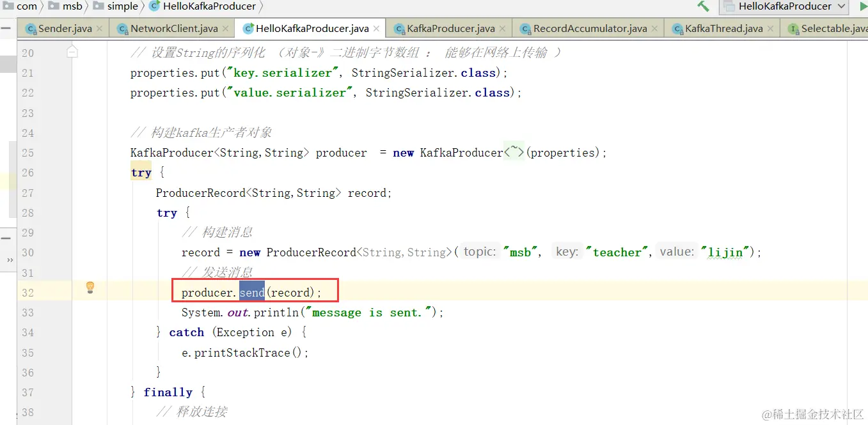The image size is (868, 425).
Task: Click the "lijin" string literal
Action: point(725,252)
